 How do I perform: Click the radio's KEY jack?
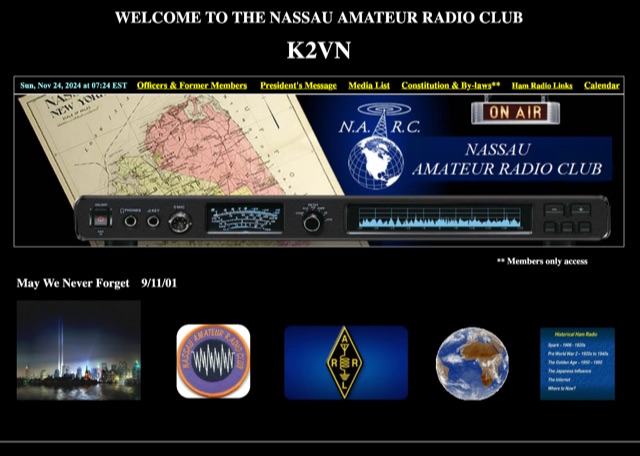coord(153,221)
